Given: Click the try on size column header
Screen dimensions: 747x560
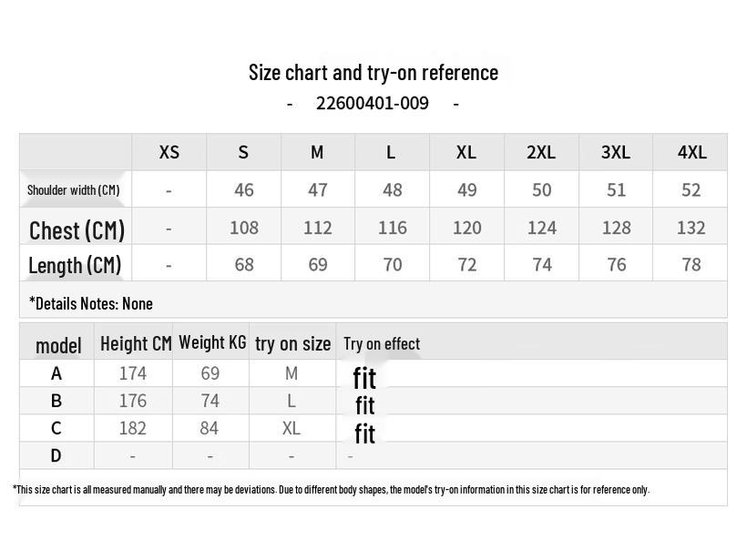Looking at the screenshot, I should click(292, 344).
